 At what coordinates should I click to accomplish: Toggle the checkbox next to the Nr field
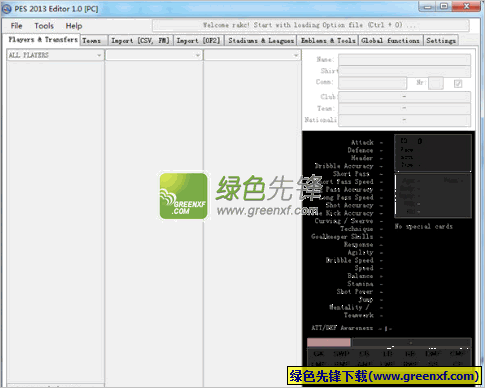pyautogui.click(x=458, y=83)
